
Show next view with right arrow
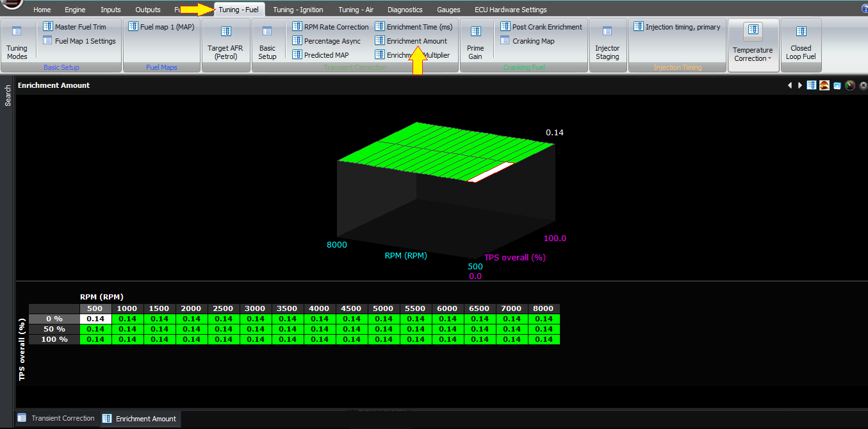click(800, 85)
